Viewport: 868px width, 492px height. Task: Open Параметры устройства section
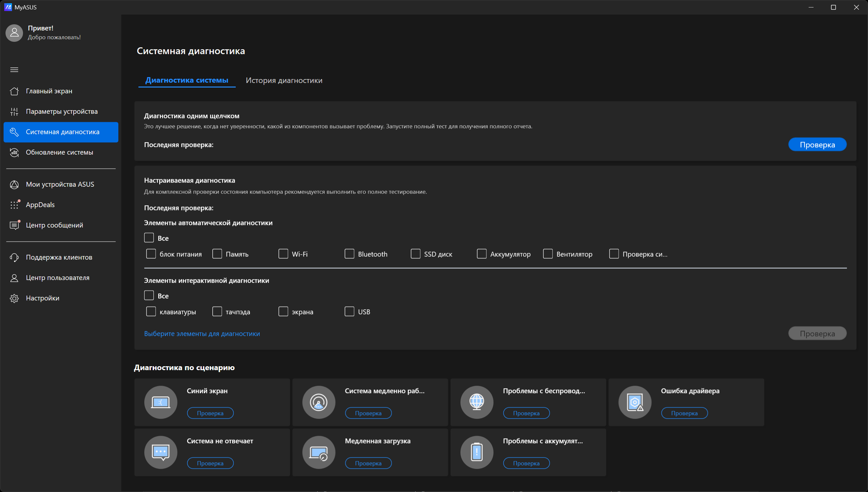point(61,111)
